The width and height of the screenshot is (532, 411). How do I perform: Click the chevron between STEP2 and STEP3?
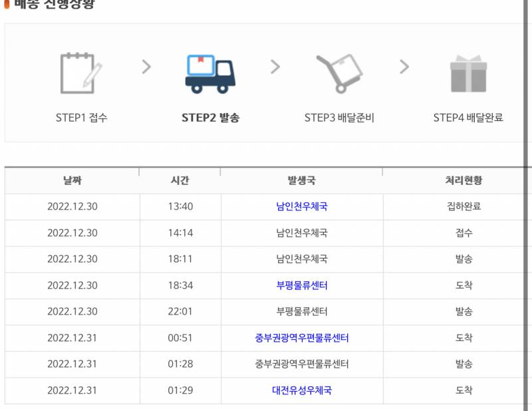[275, 68]
